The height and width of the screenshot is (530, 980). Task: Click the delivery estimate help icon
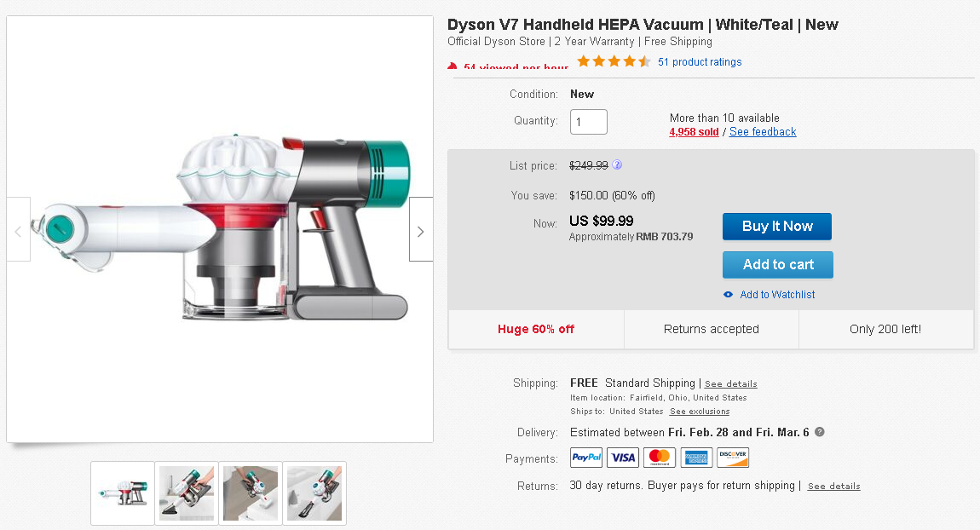(x=820, y=432)
